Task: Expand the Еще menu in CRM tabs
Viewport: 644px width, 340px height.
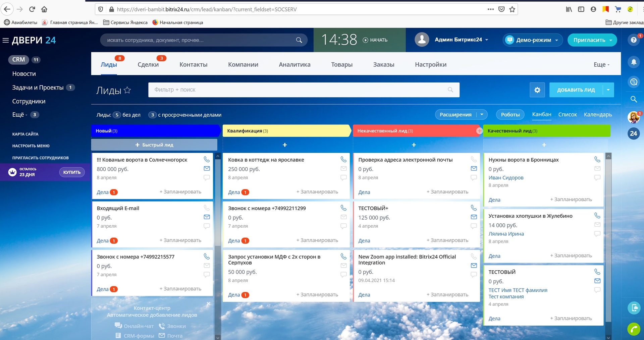Action: point(601,65)
